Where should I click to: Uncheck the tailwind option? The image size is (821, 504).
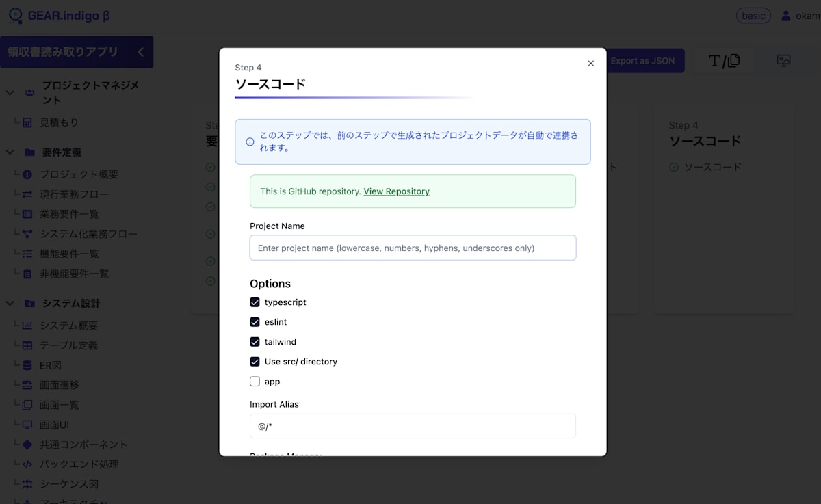pos(255,342)
